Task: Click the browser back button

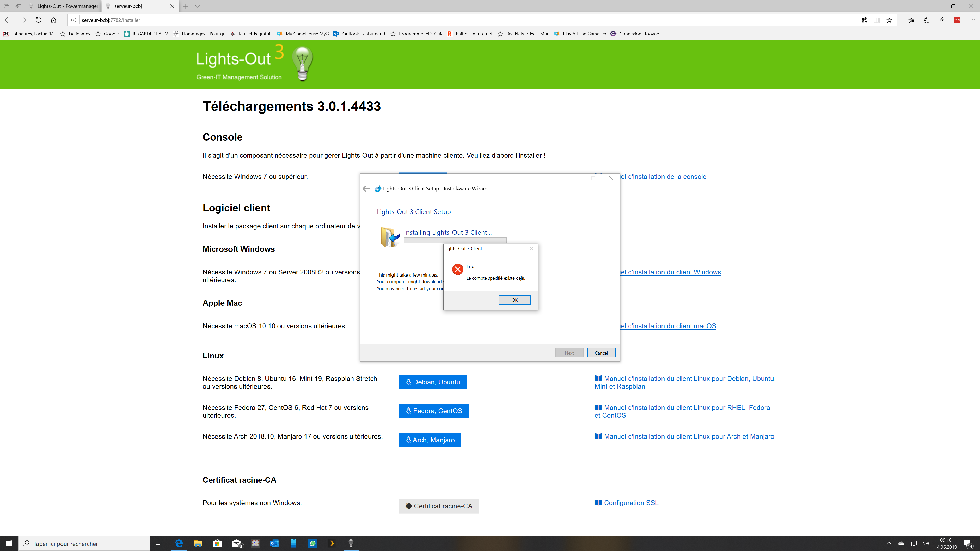Action: [8, 20]
